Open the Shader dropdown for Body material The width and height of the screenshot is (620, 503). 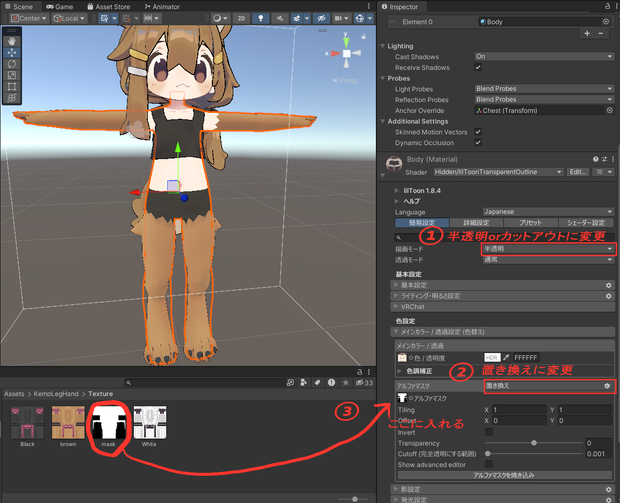click(498, 172)
